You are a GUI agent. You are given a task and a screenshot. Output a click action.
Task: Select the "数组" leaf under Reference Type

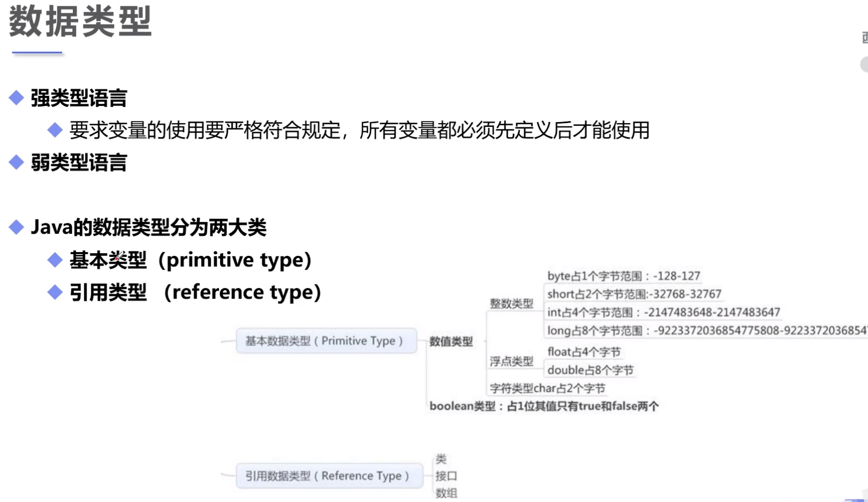coord(446,493)
